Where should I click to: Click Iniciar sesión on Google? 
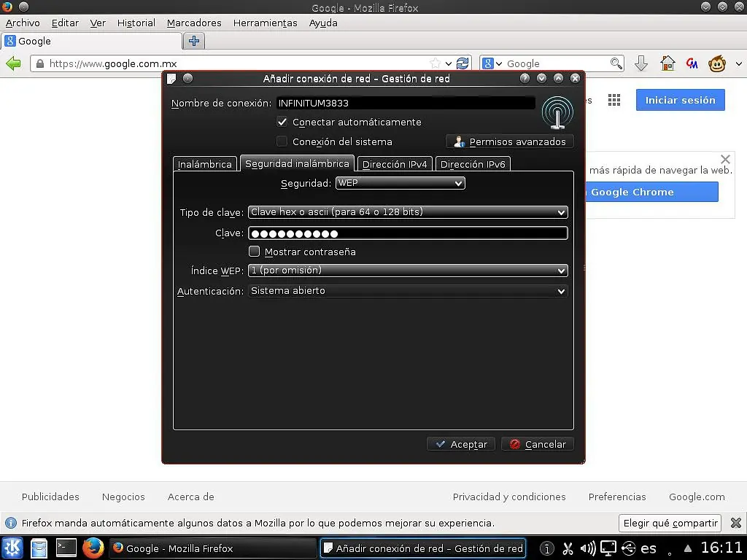(681, 100)
